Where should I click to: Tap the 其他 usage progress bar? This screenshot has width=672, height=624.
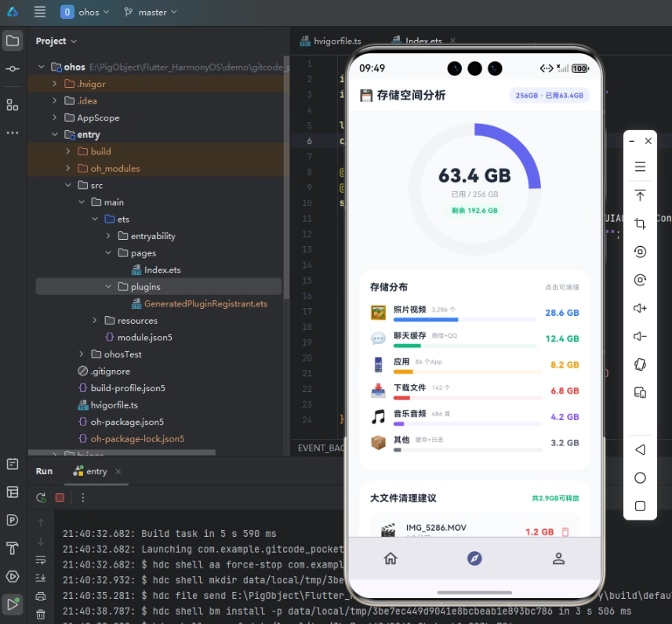468,450
